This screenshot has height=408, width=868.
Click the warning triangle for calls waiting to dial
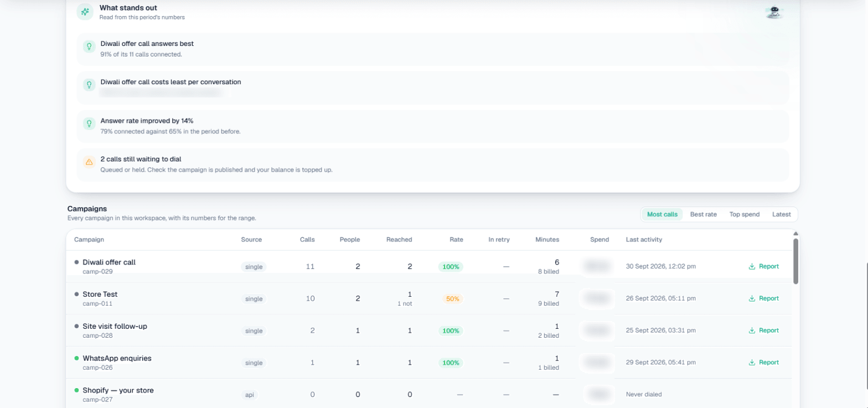click(x=89, y=162)
